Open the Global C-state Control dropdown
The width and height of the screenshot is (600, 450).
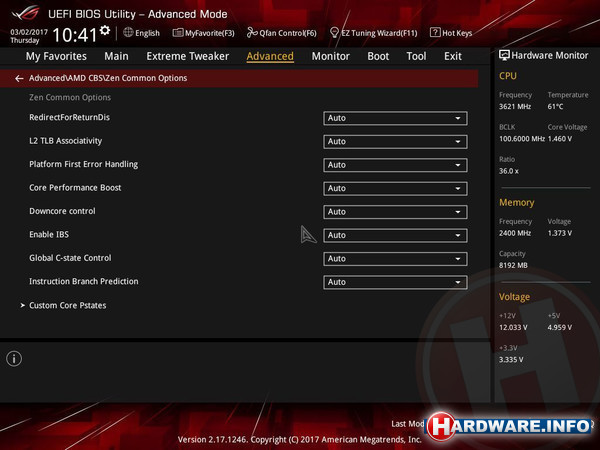[x=395, y=259]
